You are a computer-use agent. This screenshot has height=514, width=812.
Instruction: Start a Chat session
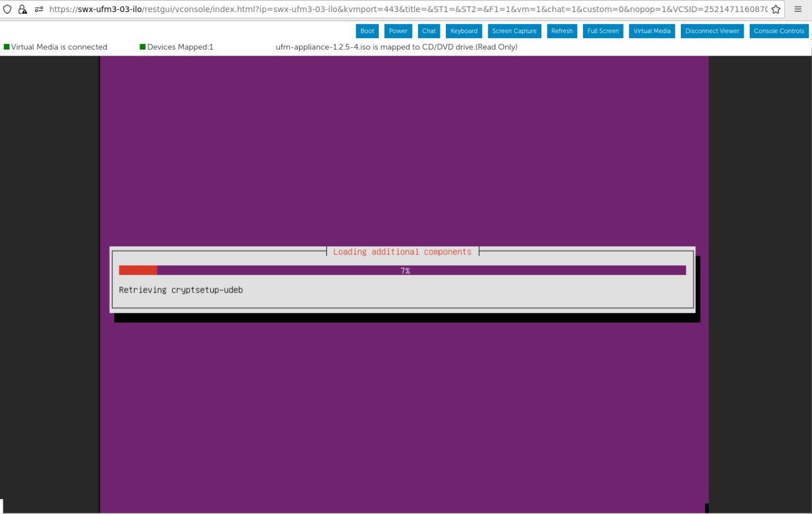click(x=428, y=31)
